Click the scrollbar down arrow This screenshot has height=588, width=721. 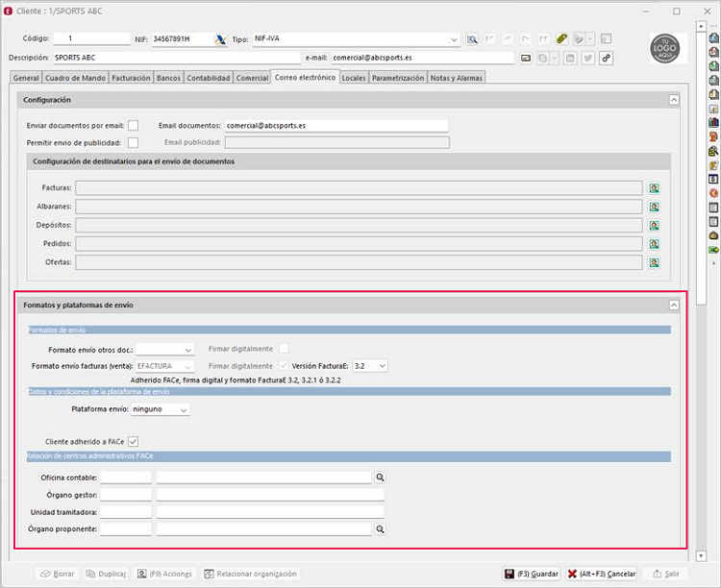pyautogui.click(x=701, y=556)
